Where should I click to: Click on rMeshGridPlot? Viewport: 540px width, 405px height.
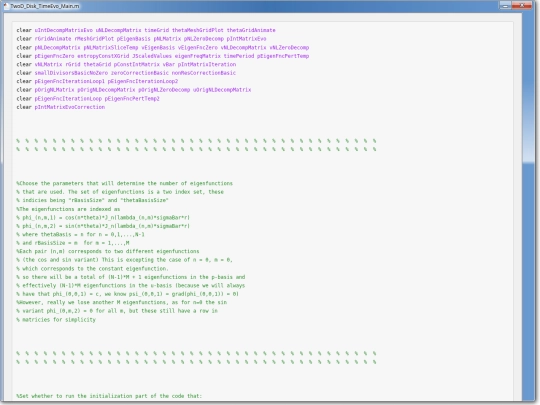pos(94,39)
